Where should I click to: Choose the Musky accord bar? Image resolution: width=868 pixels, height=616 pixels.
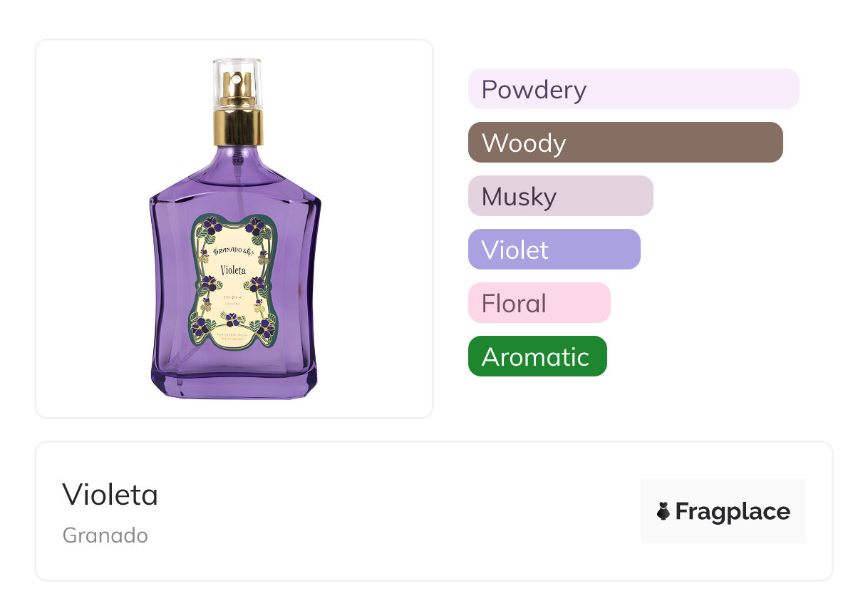tap(560, 196)
